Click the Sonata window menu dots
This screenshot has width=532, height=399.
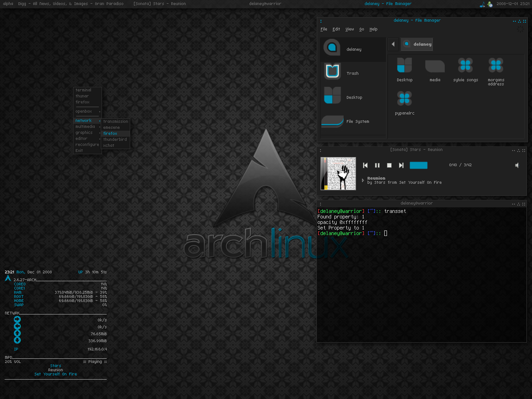coord(320,150)
